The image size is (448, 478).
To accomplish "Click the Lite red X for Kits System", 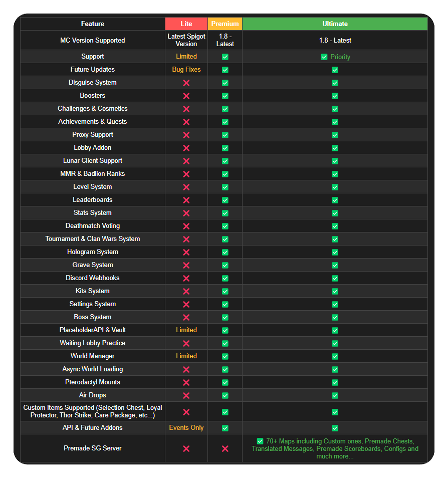I will [186, 291].
